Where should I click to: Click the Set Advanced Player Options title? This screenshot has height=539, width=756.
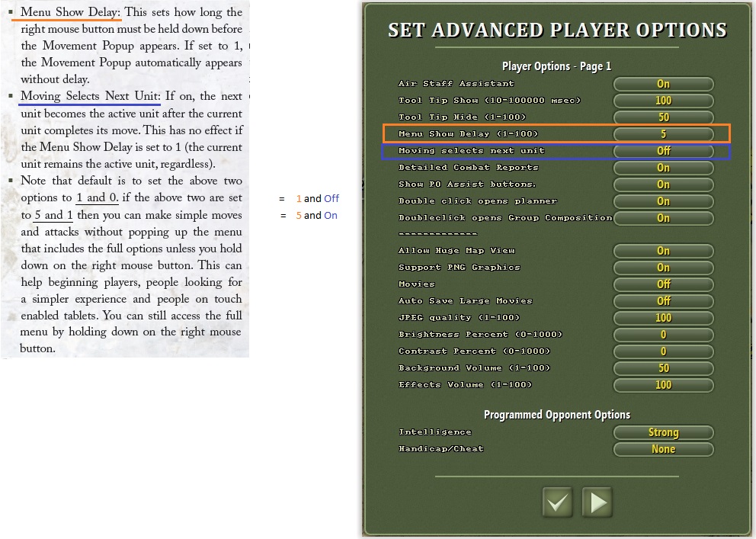pyautogui.click(x=557, y=30)
